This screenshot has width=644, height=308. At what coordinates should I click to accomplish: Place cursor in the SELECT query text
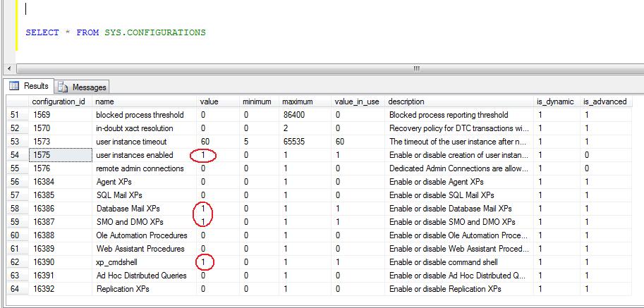click(116, 32)
